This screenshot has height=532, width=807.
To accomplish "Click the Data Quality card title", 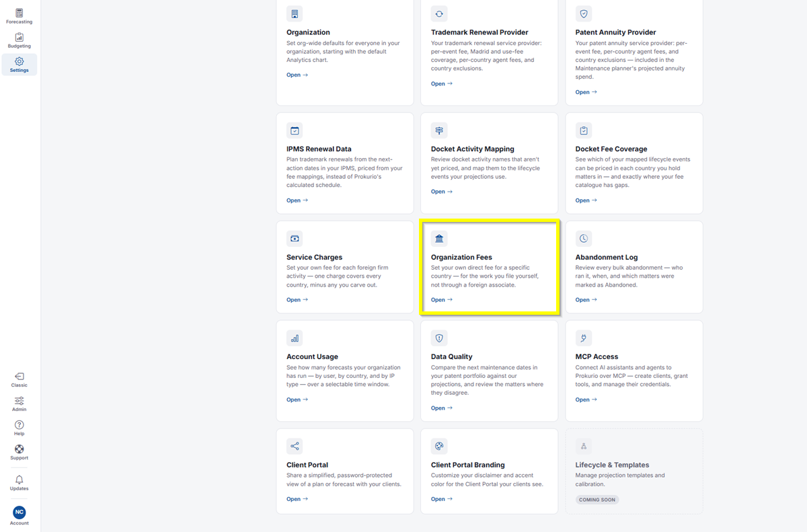I will tap(452, 356).
